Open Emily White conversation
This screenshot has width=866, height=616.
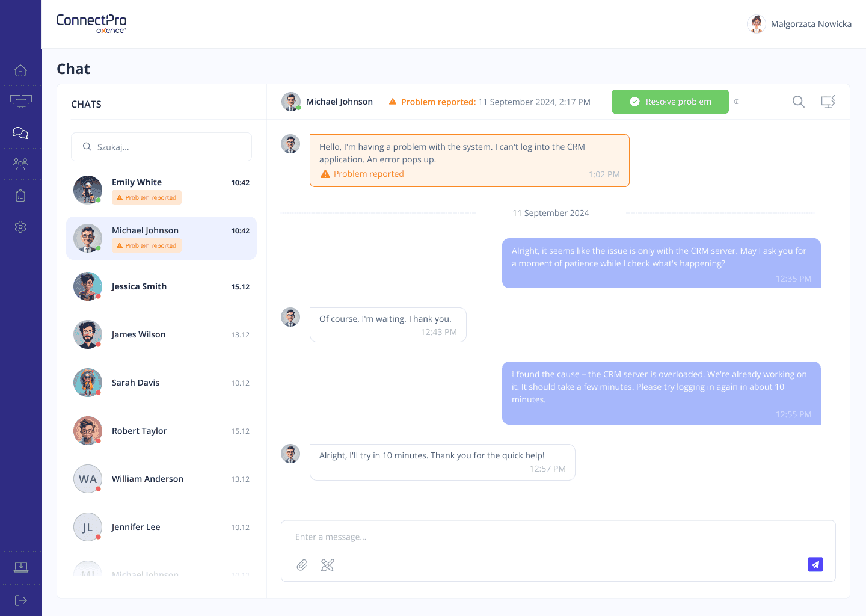(161, 190)
